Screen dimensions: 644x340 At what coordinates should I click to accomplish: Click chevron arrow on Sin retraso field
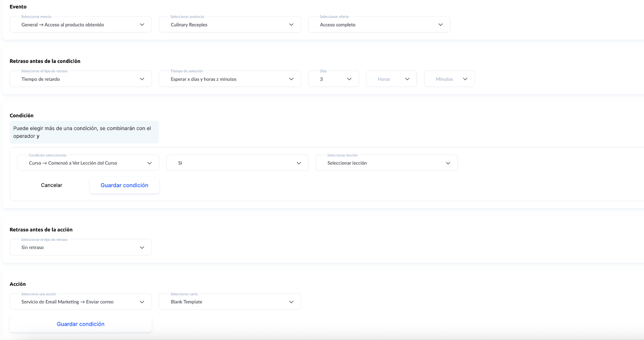pos(142,247)
